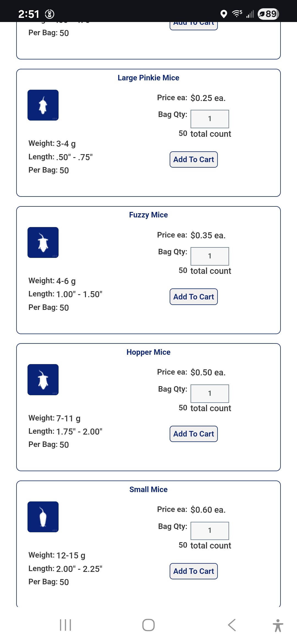
Task: Go to the Small Mice title link
Action: tap(148, 490)
